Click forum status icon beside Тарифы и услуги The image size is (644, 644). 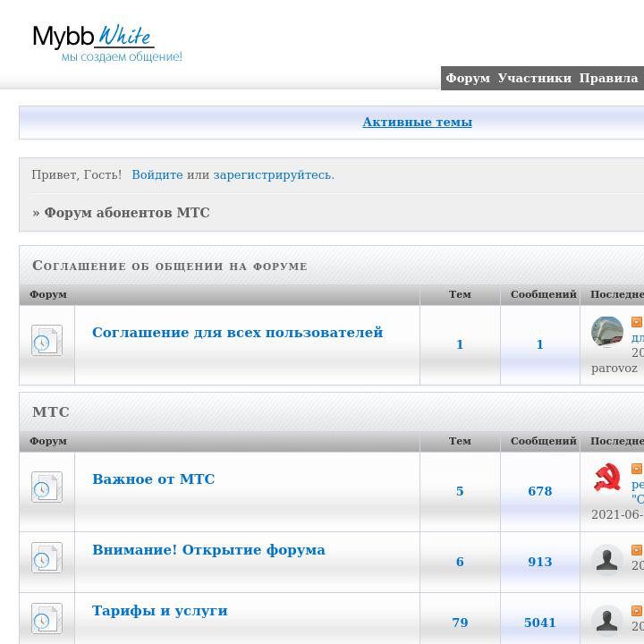[47, 619]
